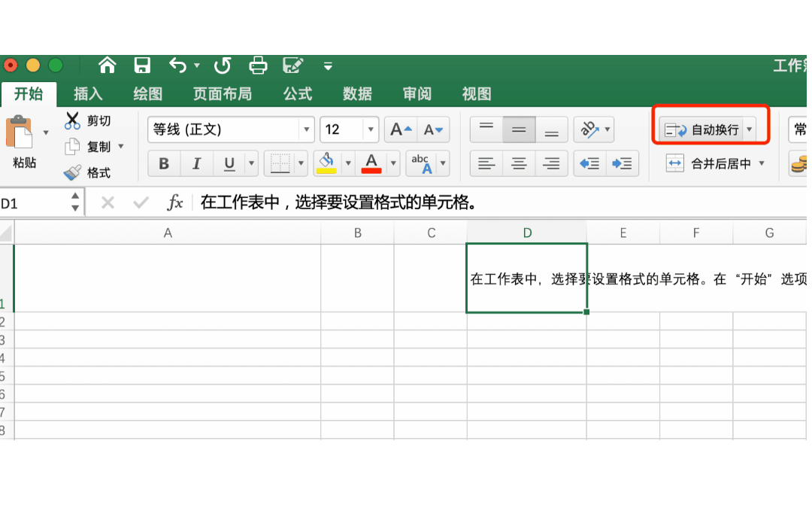Open the 绘图 tab
Screen dimensions: 812x520
(x=147, y=94)
